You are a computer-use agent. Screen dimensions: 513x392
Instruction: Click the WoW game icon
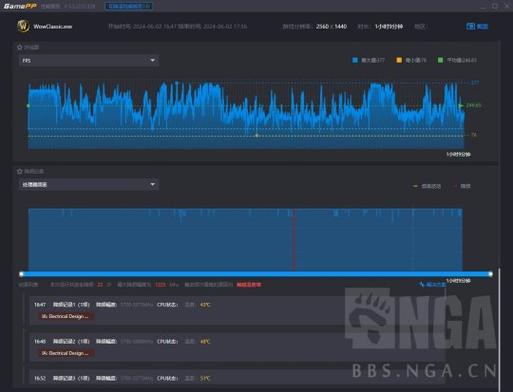tap(23, 26)
